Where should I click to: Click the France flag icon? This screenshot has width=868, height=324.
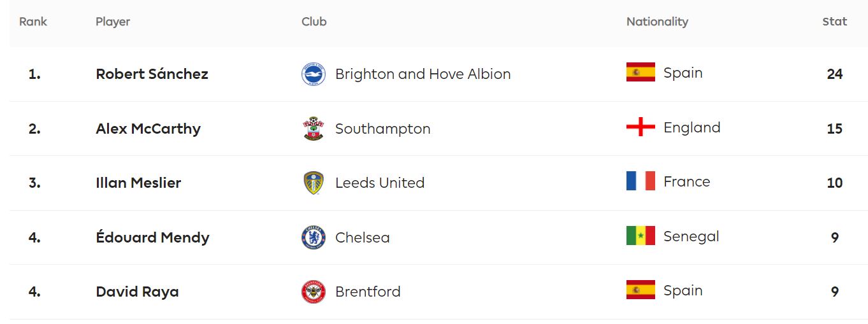[x=640, y=181]
